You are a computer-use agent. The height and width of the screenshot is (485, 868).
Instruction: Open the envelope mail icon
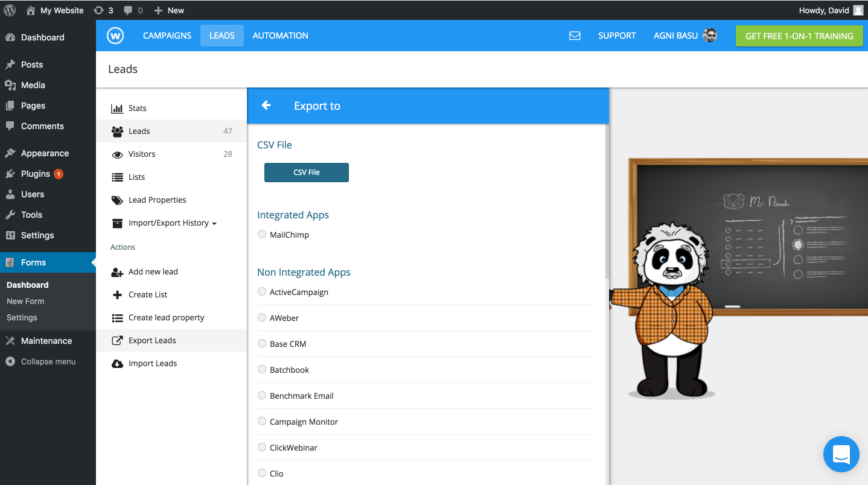pos(575,36)
